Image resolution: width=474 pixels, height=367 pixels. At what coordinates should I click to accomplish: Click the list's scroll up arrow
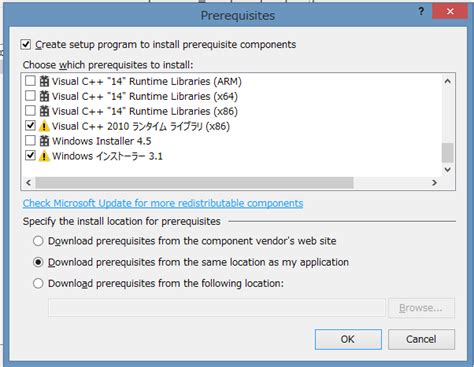(x=448, y=81)
